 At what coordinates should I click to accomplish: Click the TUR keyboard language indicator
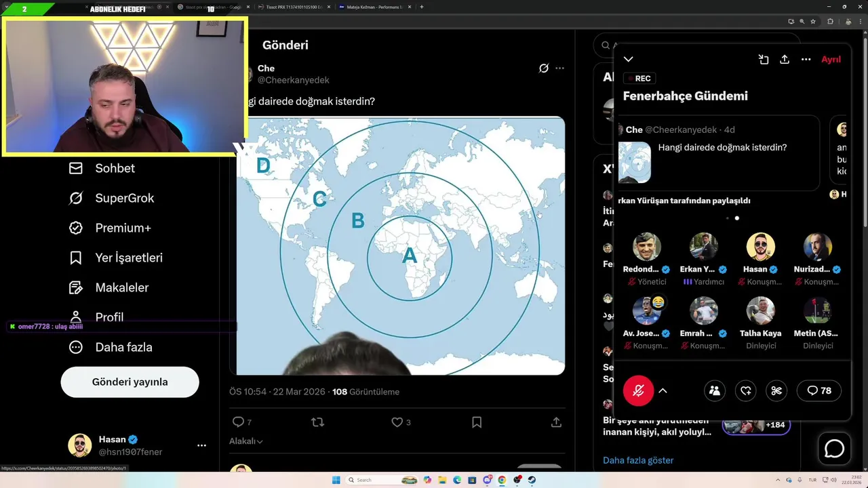point(812,480)
